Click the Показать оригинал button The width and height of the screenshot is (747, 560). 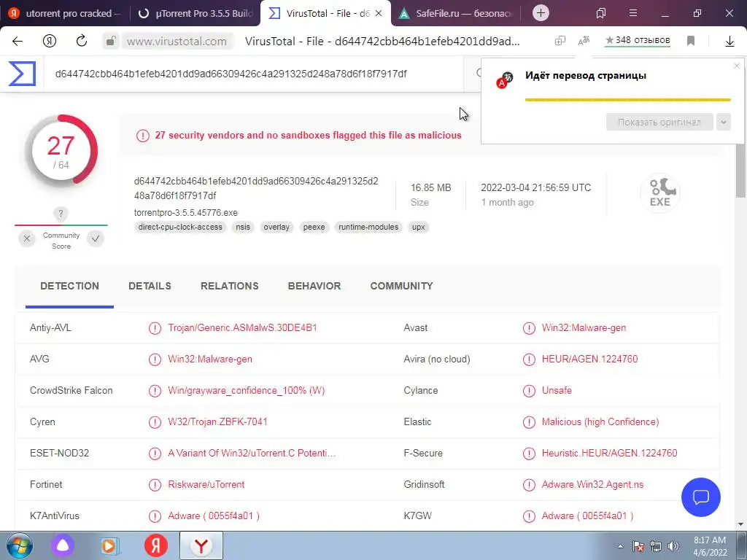659,122
